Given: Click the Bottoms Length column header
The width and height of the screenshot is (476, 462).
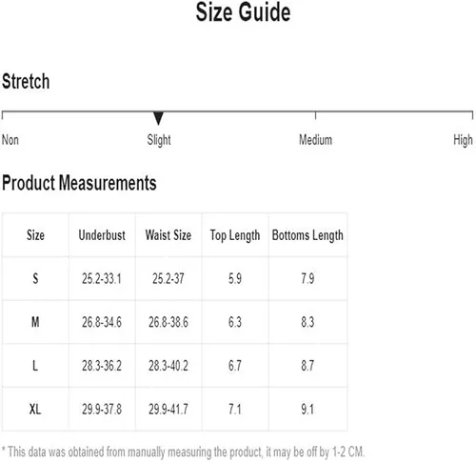Looking at the screenshot, I should (x=307, y=235).
